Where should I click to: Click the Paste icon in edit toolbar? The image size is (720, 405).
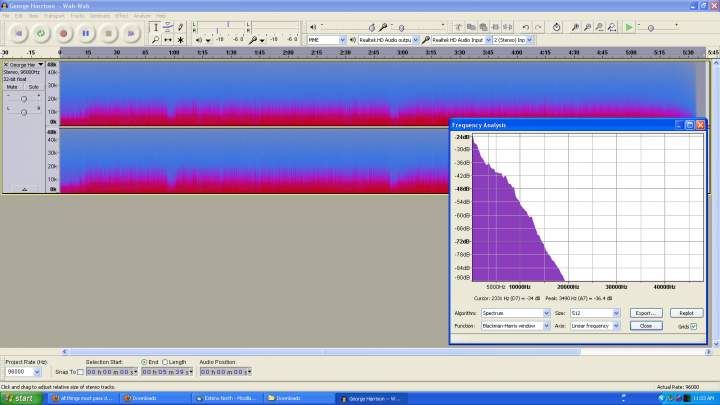483,28
